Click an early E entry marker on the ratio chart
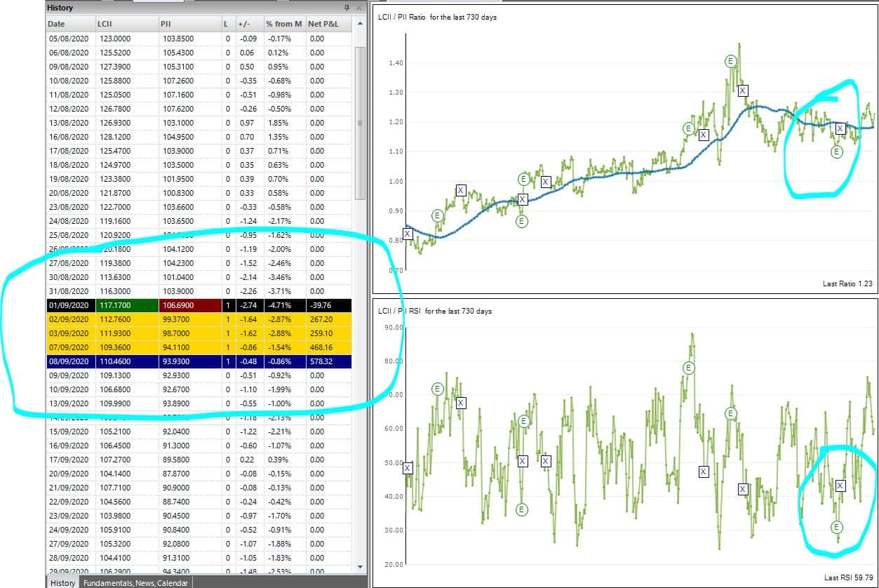 click(436, 216)
